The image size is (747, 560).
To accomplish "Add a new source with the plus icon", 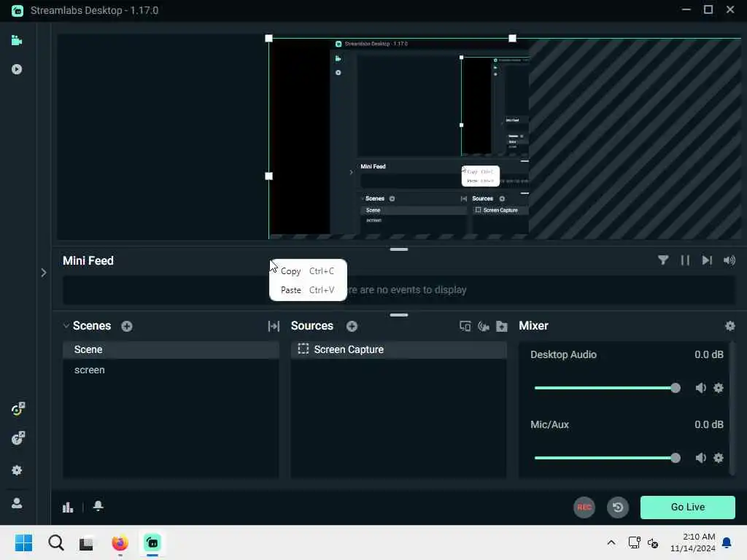I will coord(352,326).
